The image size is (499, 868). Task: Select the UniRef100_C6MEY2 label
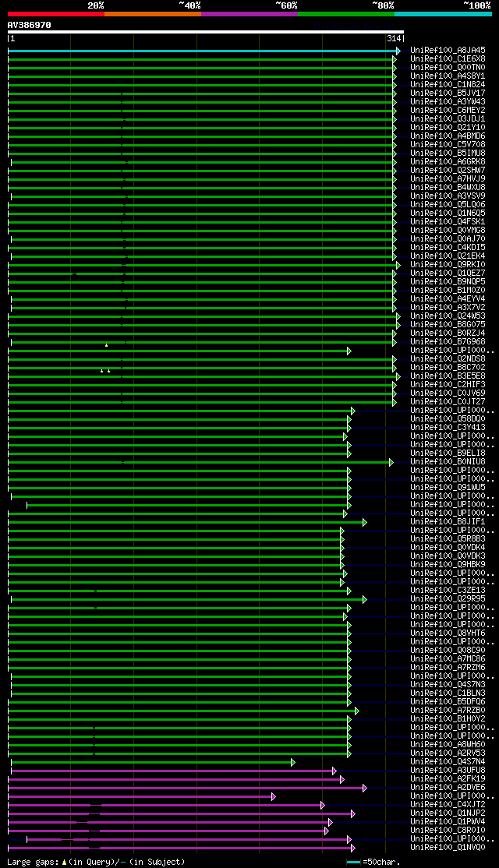(x=448, y=110)
